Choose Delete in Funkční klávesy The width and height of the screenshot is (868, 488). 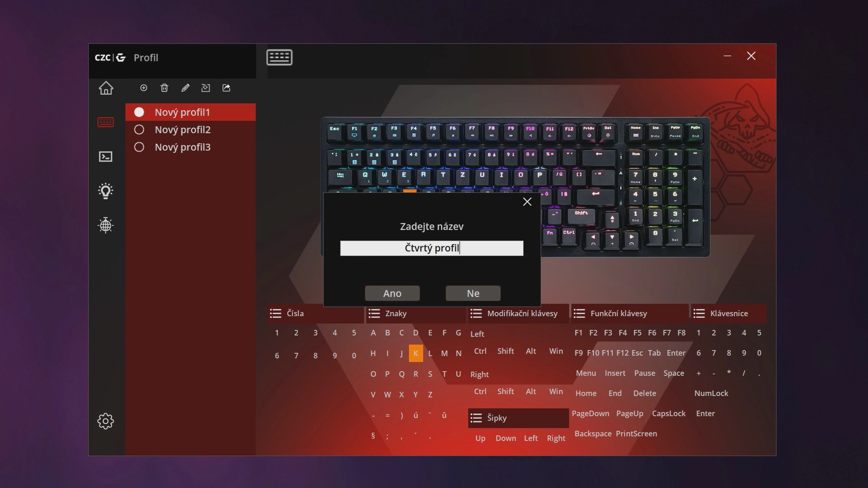point(645,393)
